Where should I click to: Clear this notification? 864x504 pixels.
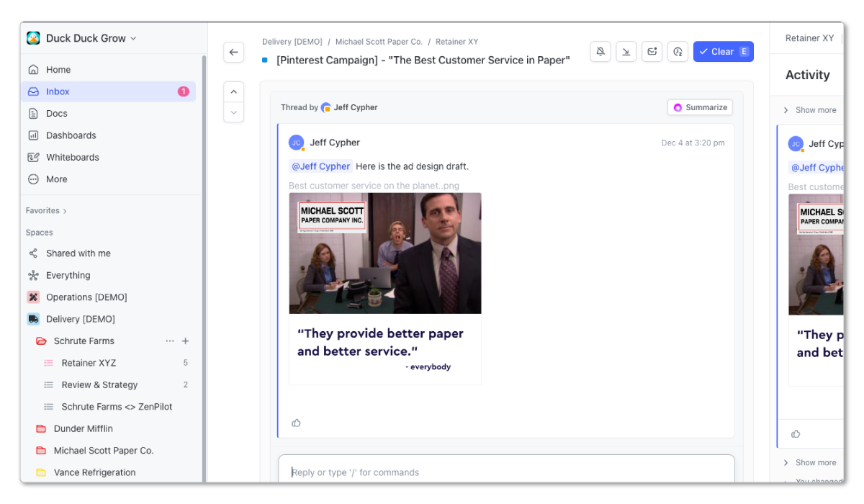[x=724, y=52]
